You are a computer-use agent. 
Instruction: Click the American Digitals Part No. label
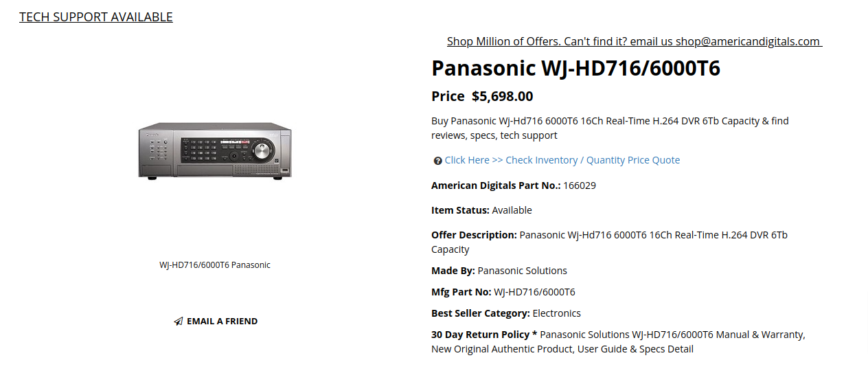click(x=496, y=185)
